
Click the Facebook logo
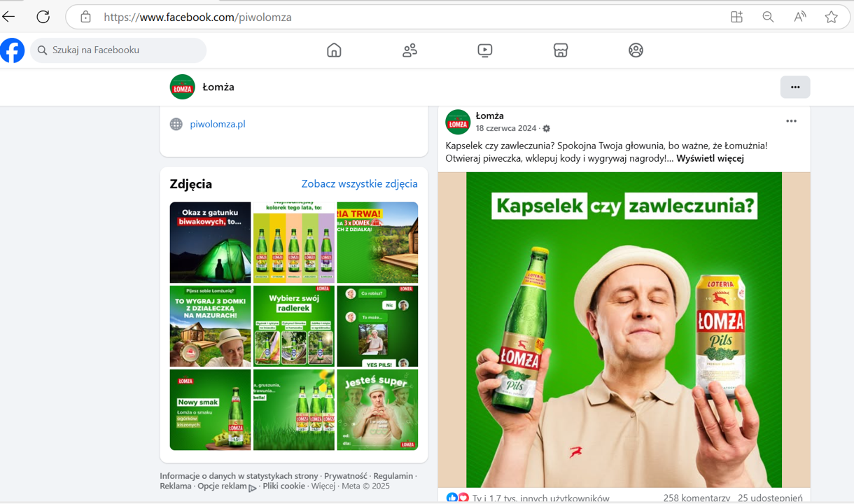click(13, 50)
